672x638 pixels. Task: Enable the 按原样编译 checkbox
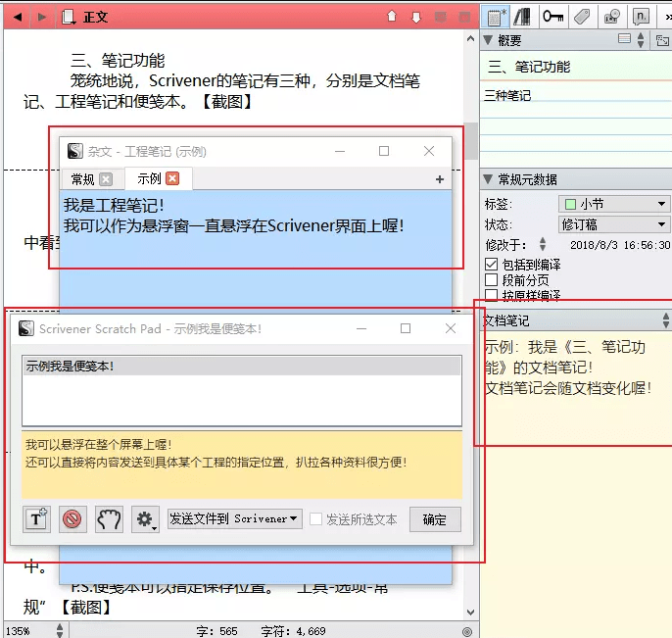click(491, 295)
